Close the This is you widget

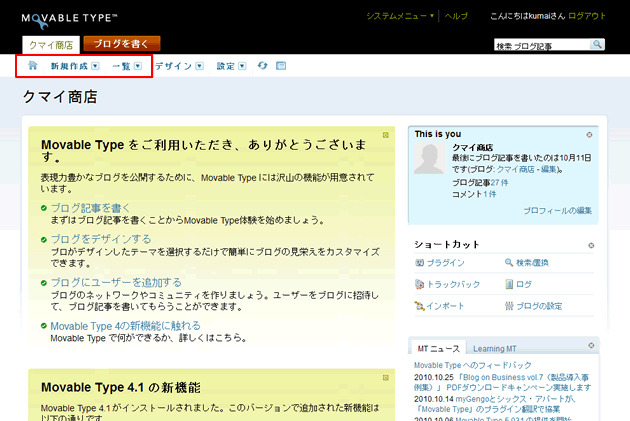pos(589,135)
